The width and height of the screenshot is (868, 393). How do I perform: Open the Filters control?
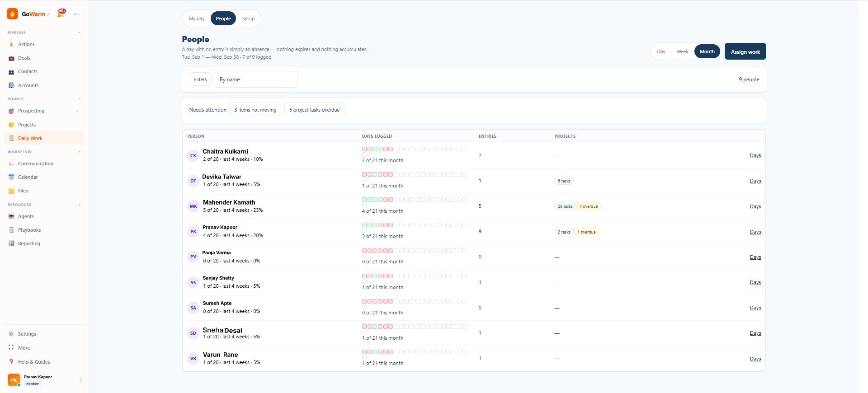tap(200, 80)
